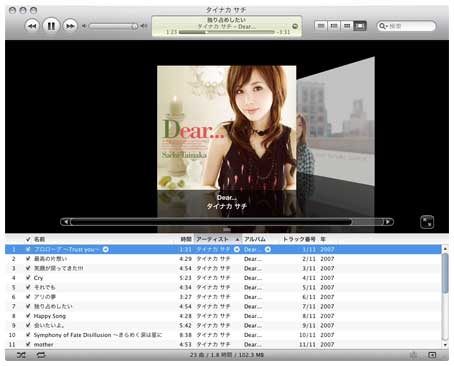Uncheck the 独り占めしたい track checkbox
Screen dimensions: 454x366
(28, 306)
